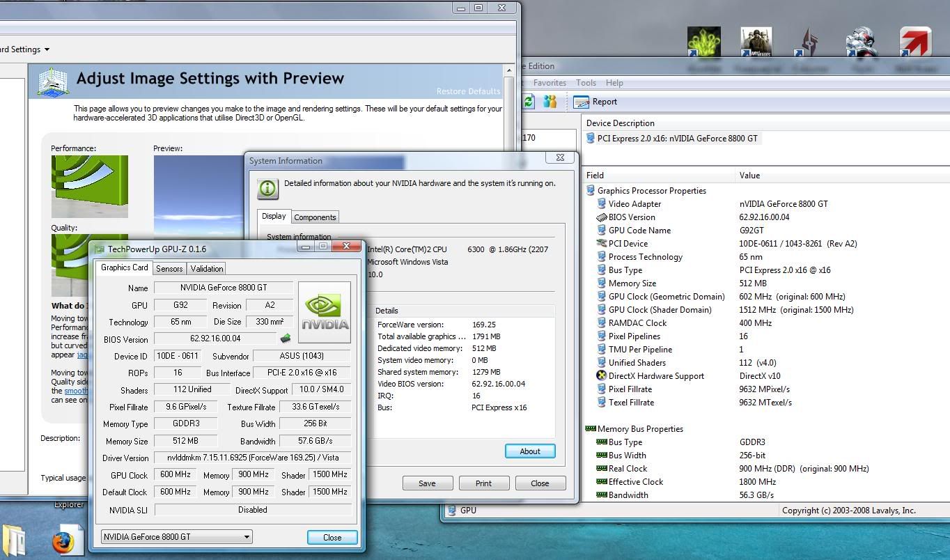950x560 pixels.
Task: Click the colored people icon in Everest toolbar
Action: [550, 102]
